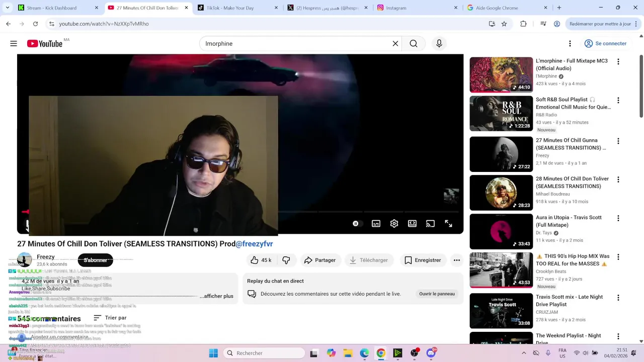Click the Windows taskbar Rechercher box

click(264, 353)
